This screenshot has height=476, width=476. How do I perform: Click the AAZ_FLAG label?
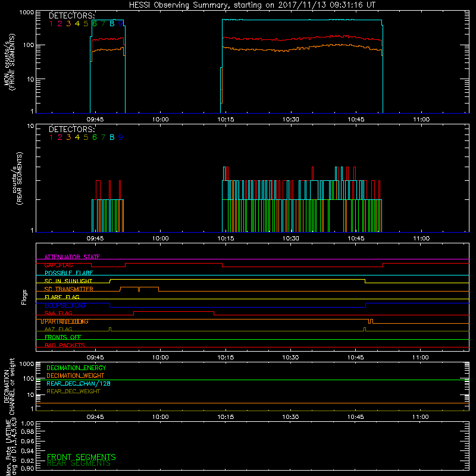(x=58, y=329)
